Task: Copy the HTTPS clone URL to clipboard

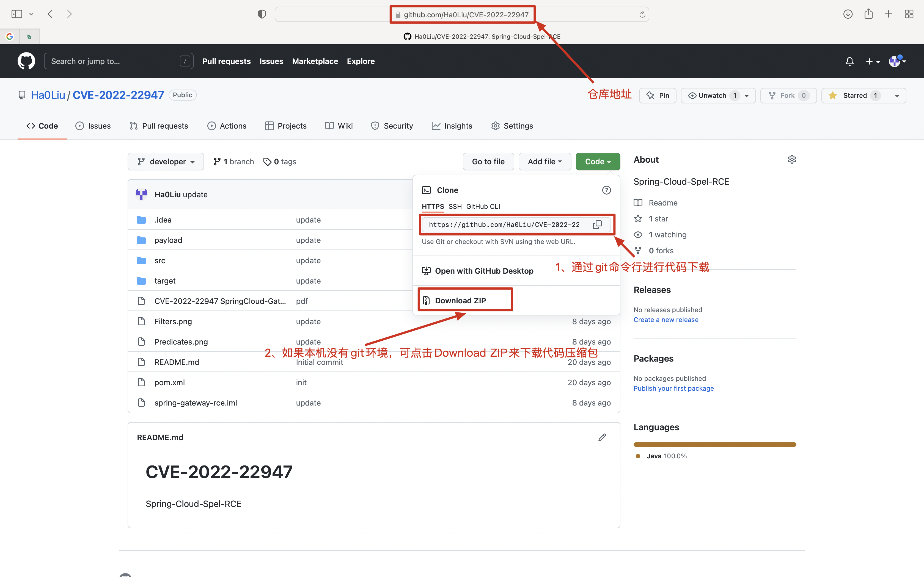Action: 597,225
